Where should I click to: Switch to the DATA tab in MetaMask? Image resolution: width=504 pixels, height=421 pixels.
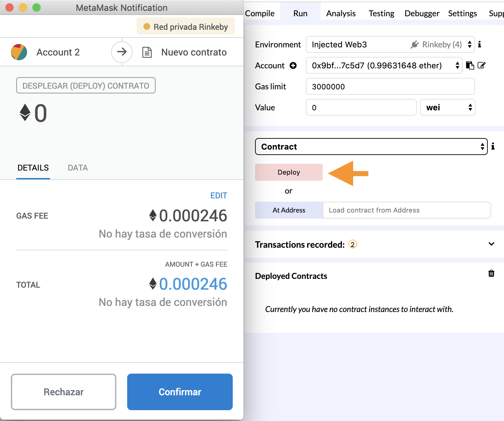pyautogui.click(x=78, y=168)
